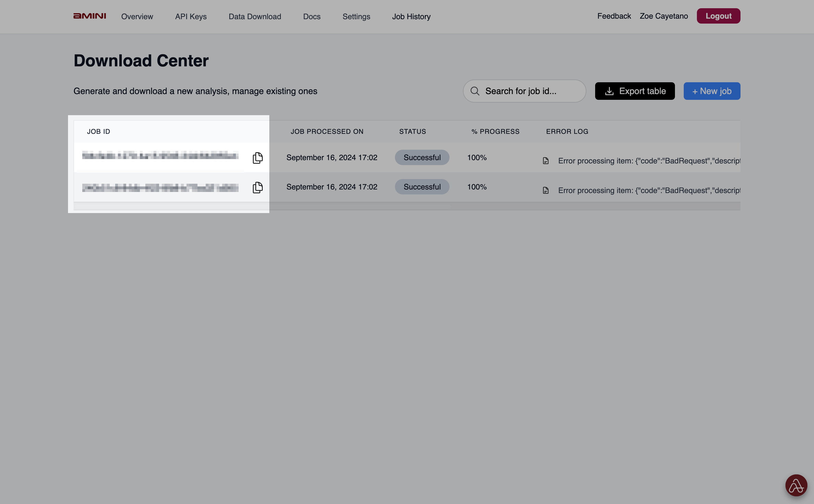Open the first row's error log file icon
This screenshot has height=504, width=814.
click(545, 161)
